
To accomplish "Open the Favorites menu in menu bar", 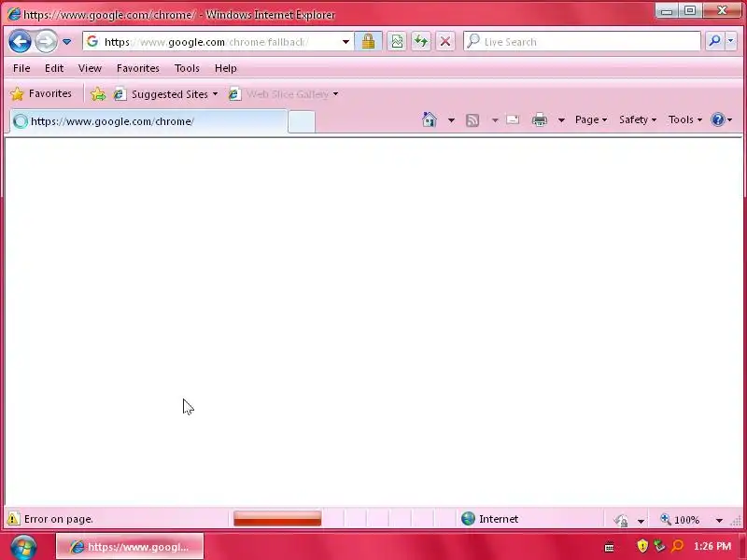I will pos(137,68).
